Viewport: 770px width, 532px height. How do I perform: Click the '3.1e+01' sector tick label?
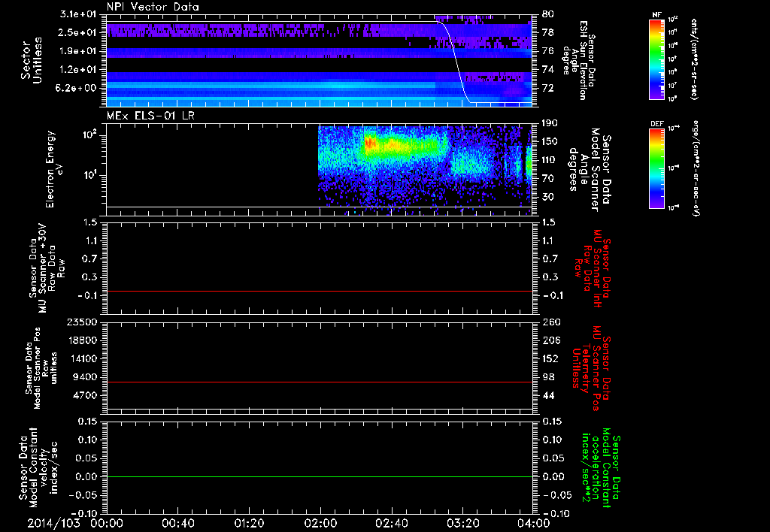[78, 14]
